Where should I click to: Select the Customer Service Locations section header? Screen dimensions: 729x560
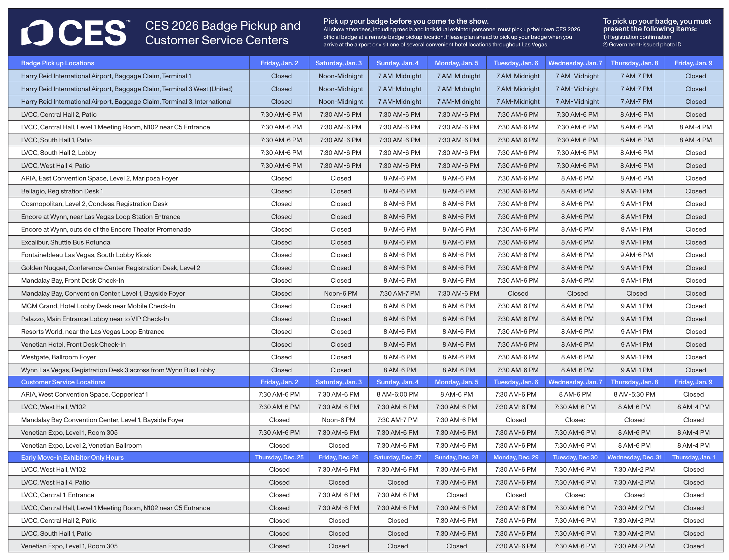point(63,382)
